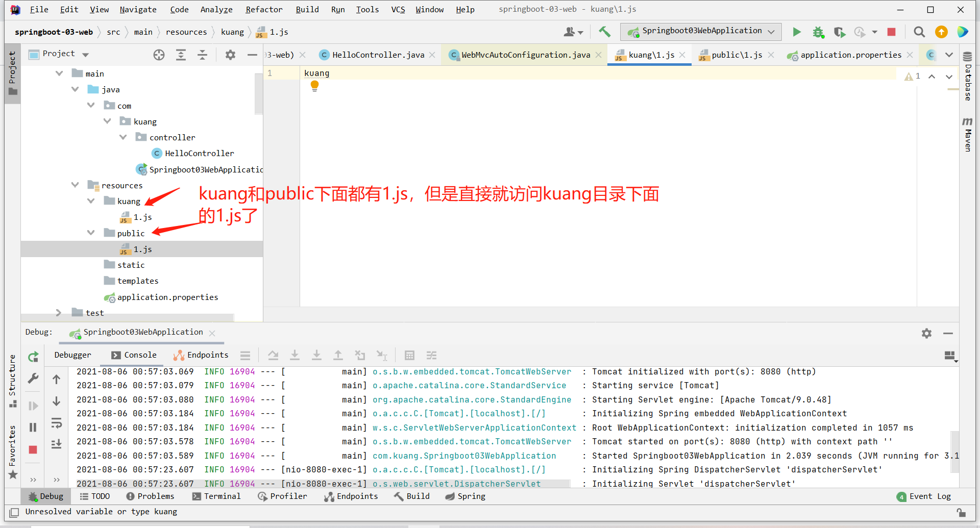Switch to Endpoints tab in Debug panel
Image resolution: width=980 pixels, height=528 pixels.
[201, 355]
